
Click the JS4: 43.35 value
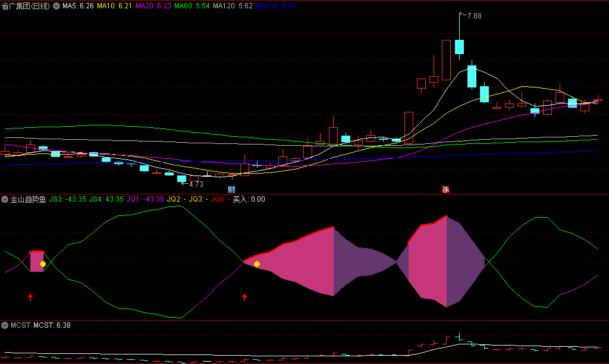(106, 199)
